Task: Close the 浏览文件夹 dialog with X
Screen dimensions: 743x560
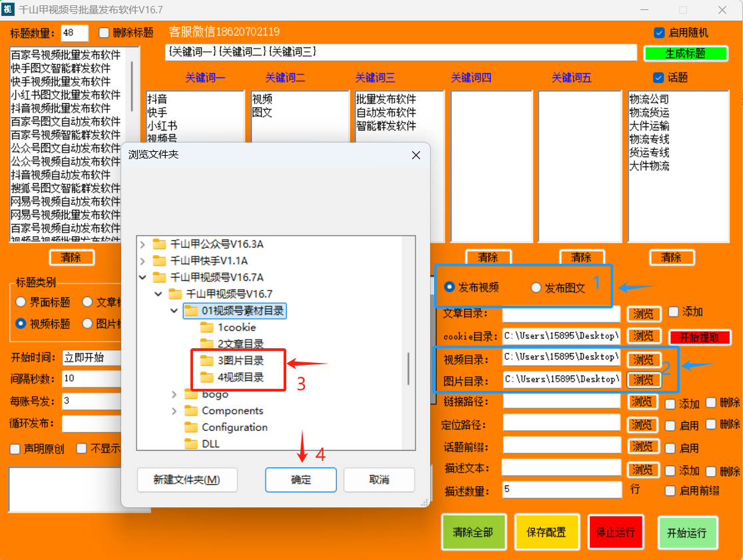Action: pos(416,155)
